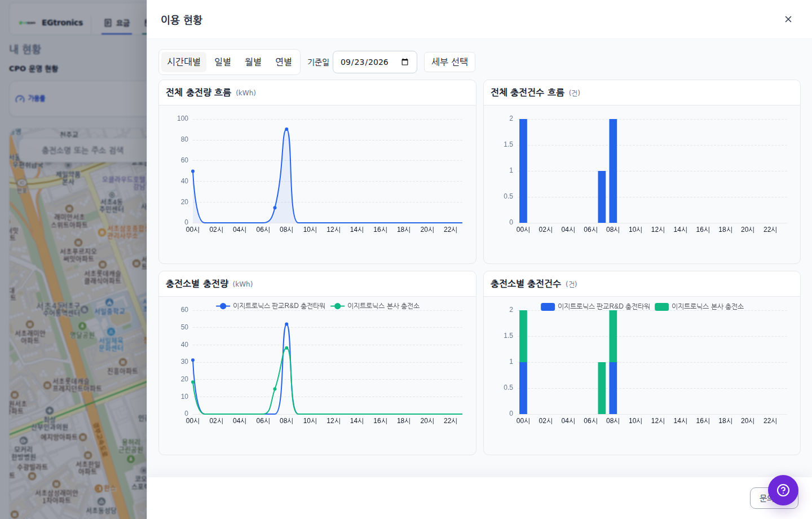Toggle 본사 충전소 green legend in bar chart
Viewport: 812px width, 519px height.
click(x=699, y=306)
